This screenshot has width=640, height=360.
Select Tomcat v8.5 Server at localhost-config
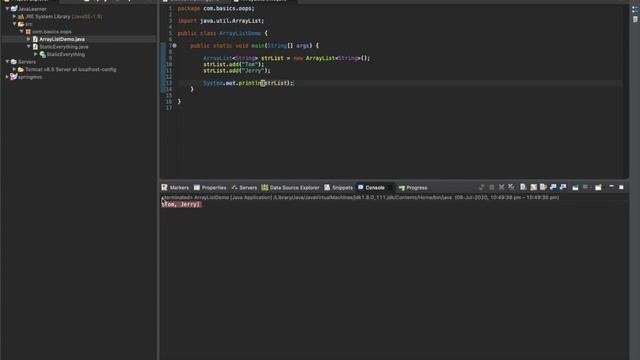tap(71, 69)
